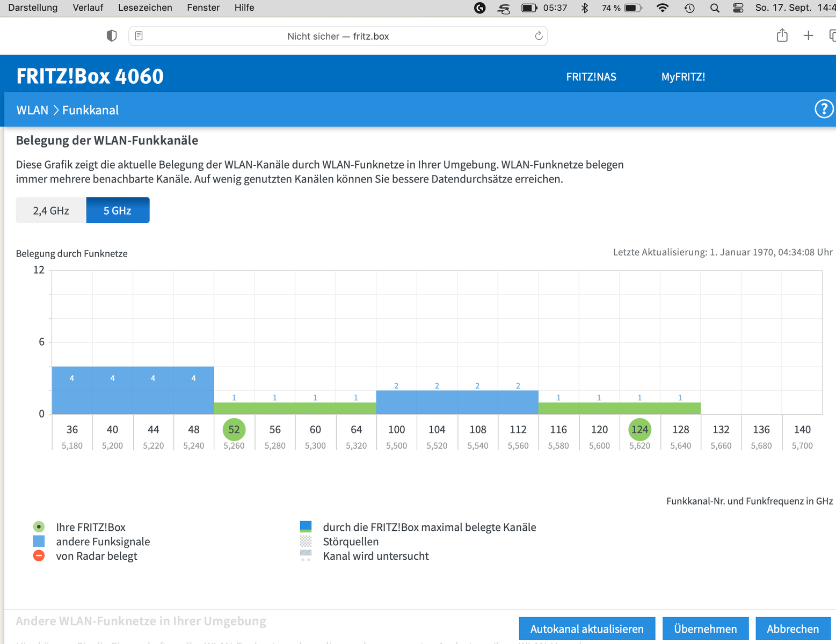The width and height of the screenshot is (836, 644).
Task: Open the Safari share icon
Action: [782, 35]
